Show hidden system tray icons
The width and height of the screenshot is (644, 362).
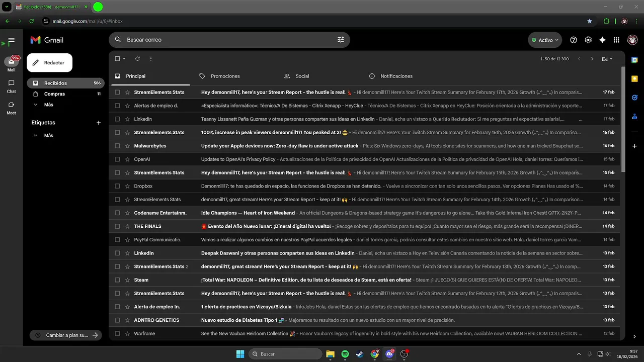click(579, 354)
